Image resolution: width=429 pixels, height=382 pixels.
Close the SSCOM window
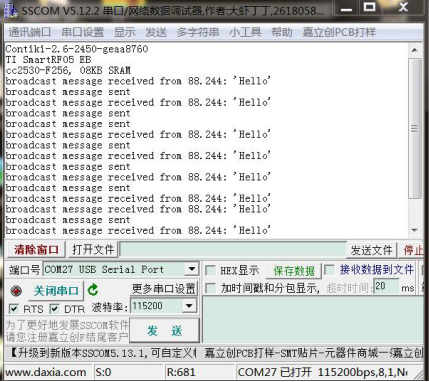point(403,7)
